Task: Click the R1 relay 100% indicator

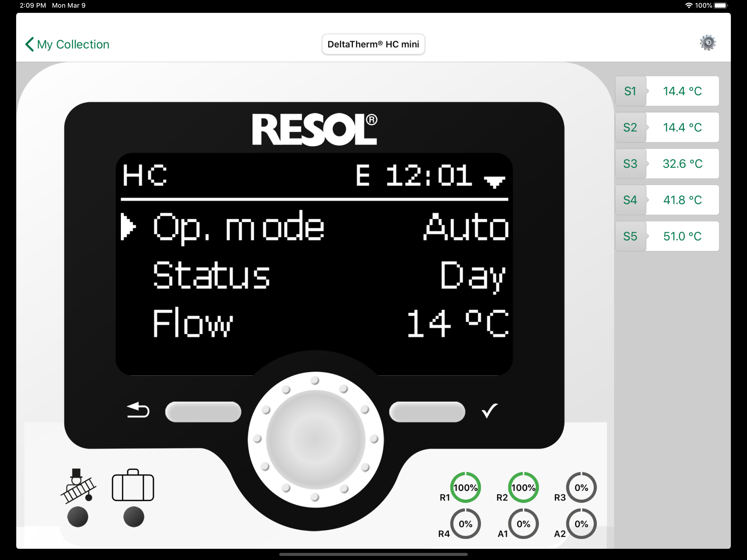Action: [465, 488]
